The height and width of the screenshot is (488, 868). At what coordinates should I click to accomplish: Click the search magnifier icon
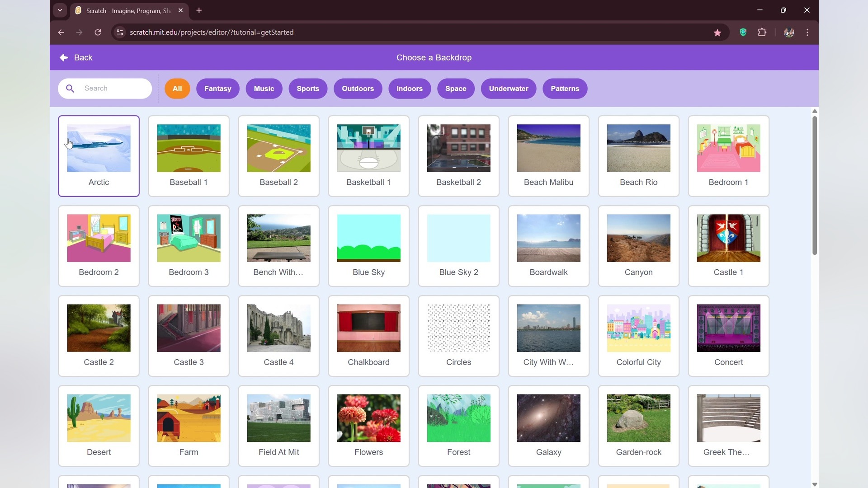[70, 89]
